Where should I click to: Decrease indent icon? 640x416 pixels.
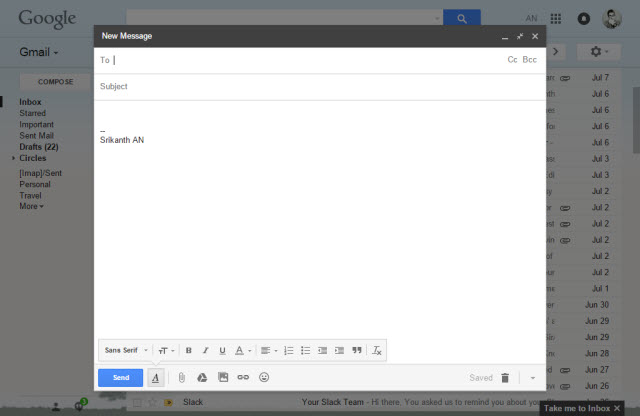[322, 350]
